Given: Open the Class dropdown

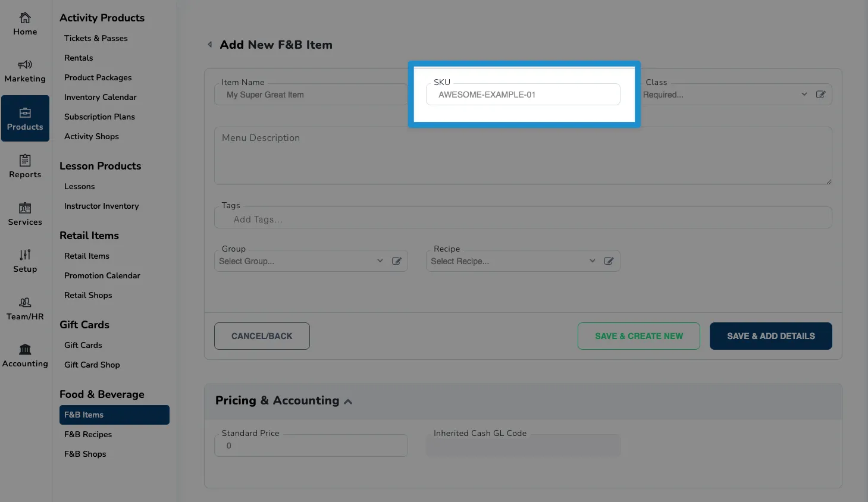Looking at the screenshot, I should [725, 95].
